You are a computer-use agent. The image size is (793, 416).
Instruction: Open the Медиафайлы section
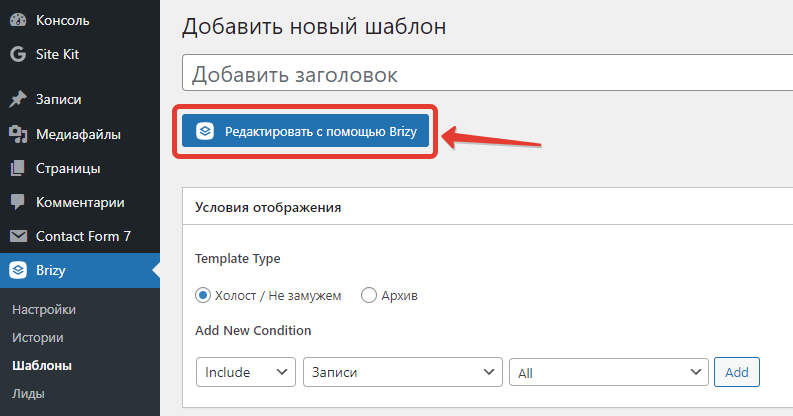coord(78,134)
